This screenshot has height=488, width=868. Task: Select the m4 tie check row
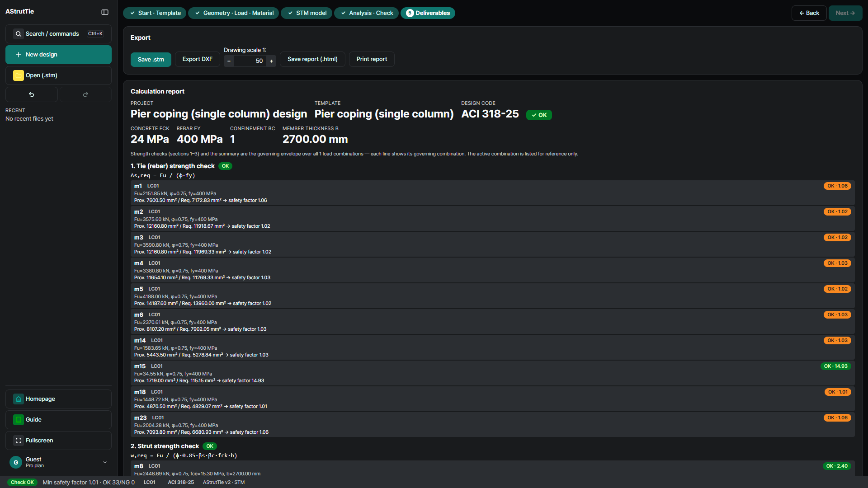point(492,270)
